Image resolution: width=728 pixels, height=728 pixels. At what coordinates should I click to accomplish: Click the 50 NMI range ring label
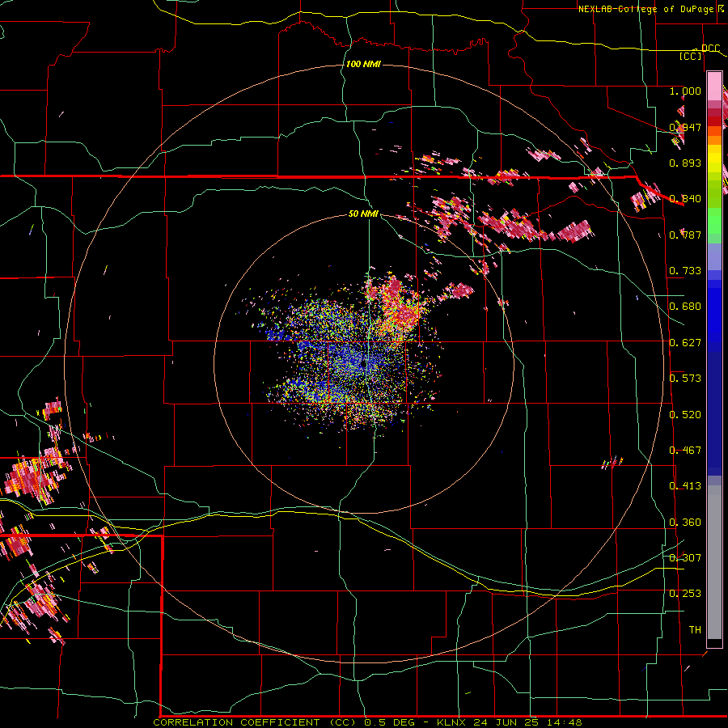coord(363,214)
